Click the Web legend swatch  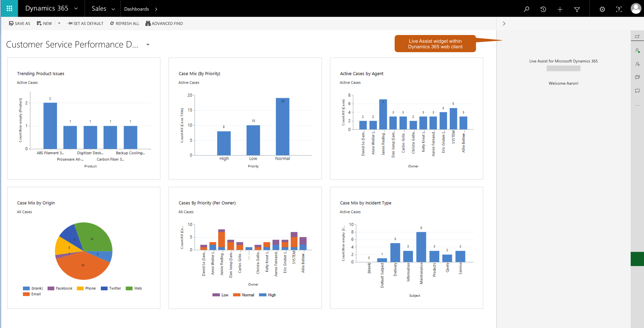[129, 288]
